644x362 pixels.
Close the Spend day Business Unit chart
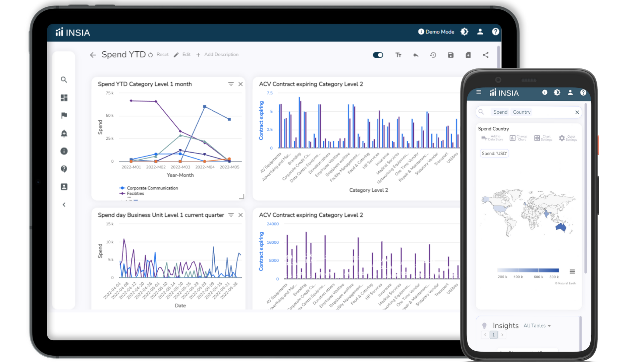[240, 215]
